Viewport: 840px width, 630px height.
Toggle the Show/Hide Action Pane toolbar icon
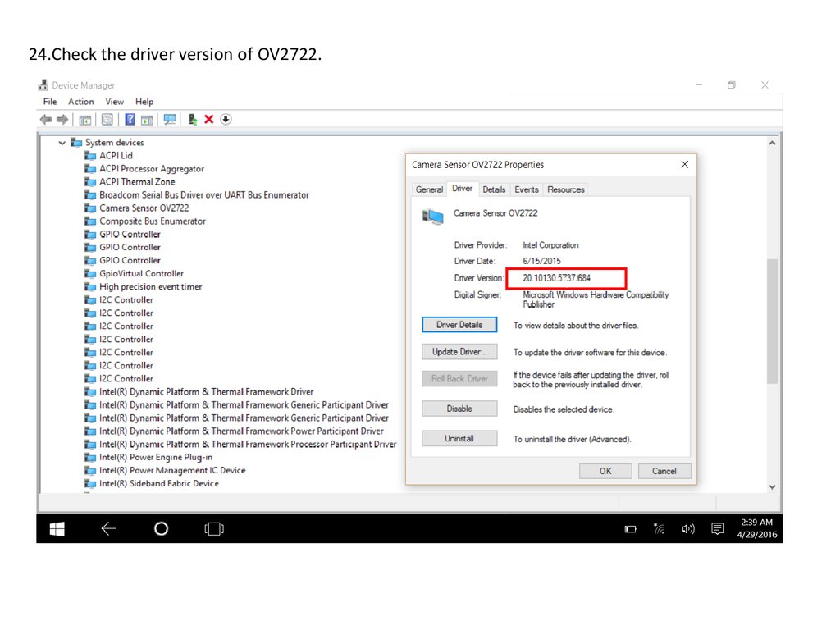point(147,120)
